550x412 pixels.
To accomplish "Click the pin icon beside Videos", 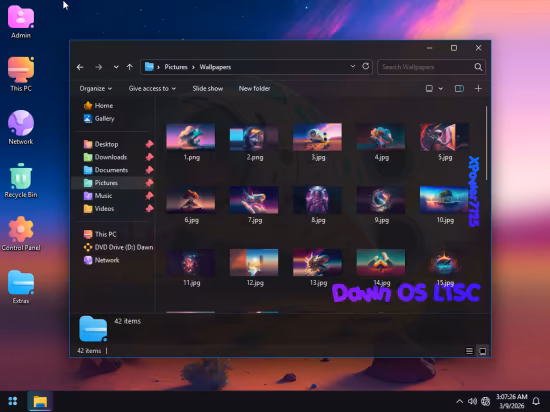I will click(149, 209).
